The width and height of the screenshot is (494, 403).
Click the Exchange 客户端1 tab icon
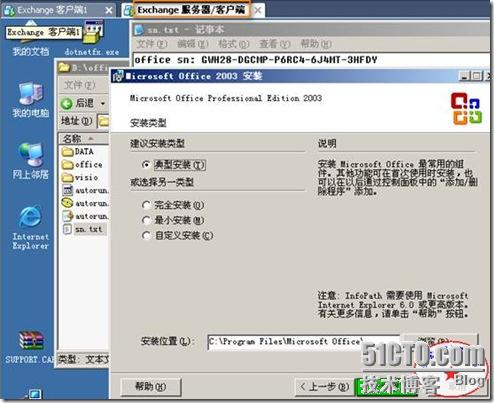click(x=9, y=10)
